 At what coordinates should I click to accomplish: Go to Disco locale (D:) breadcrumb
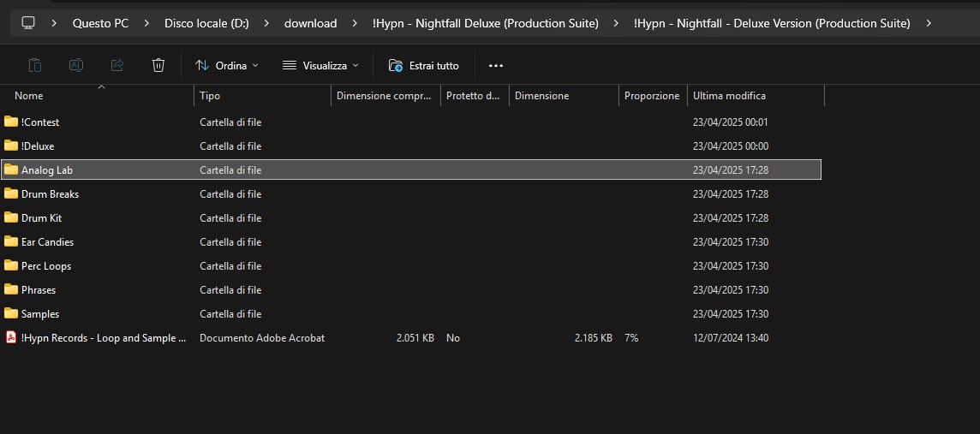(206, 24)
